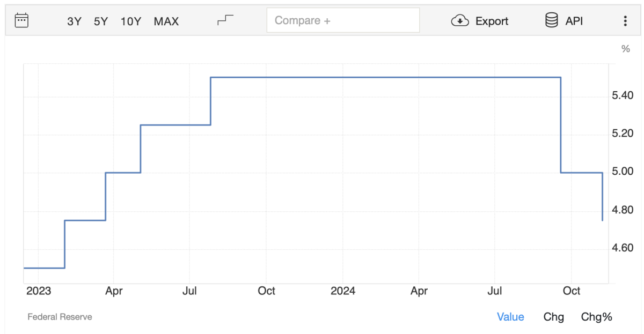The width and height of the screenshot is (644, 334).
Task: Click the 5.00 value axis label
Action: click(623, 172)
